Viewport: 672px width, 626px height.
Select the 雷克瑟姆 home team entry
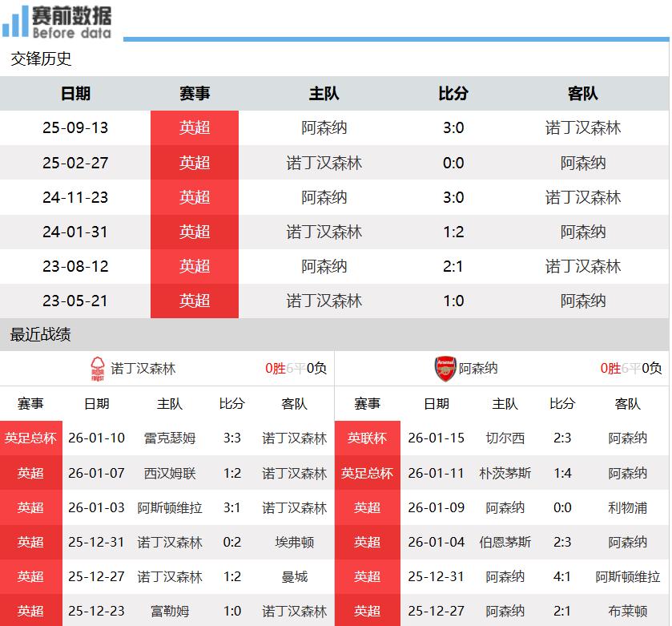pyautogui.click(x=169, y=438)
